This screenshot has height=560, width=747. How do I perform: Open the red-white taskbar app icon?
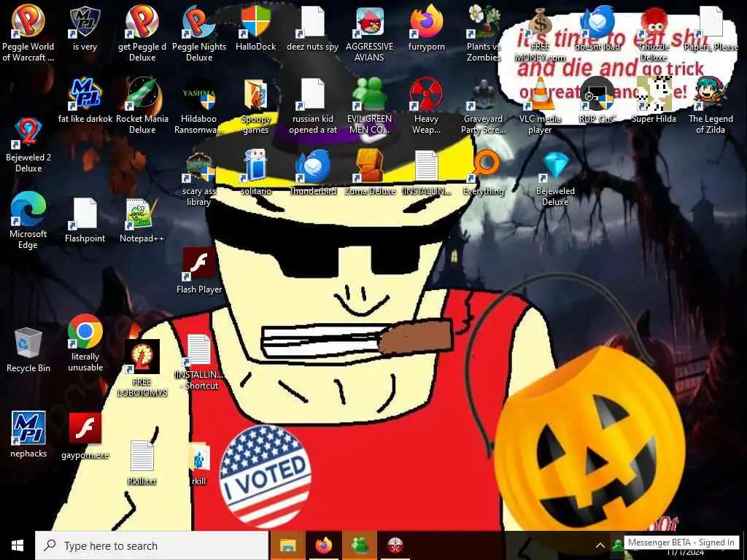[395, 545]
